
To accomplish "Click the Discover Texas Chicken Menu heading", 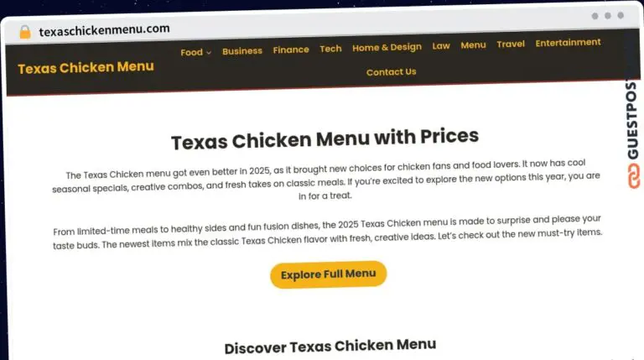I will [x=330, y=346].
